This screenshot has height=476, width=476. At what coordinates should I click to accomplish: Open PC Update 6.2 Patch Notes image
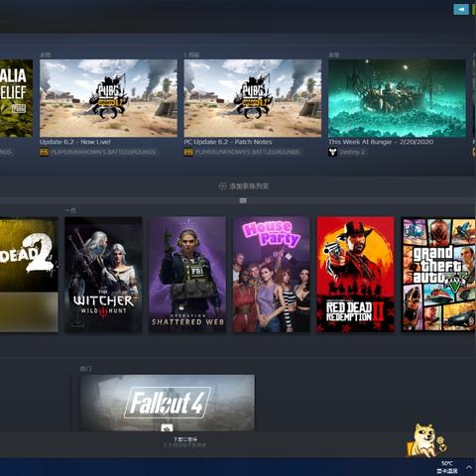click(x=253, y=98)
